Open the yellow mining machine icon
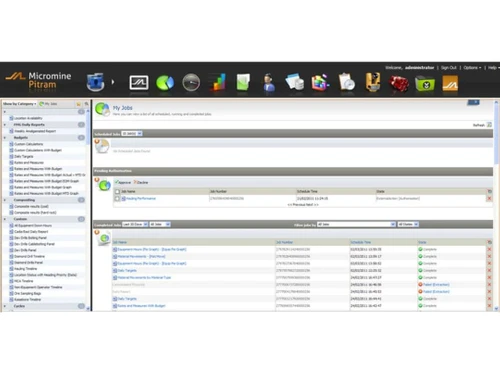 point(373,82)
